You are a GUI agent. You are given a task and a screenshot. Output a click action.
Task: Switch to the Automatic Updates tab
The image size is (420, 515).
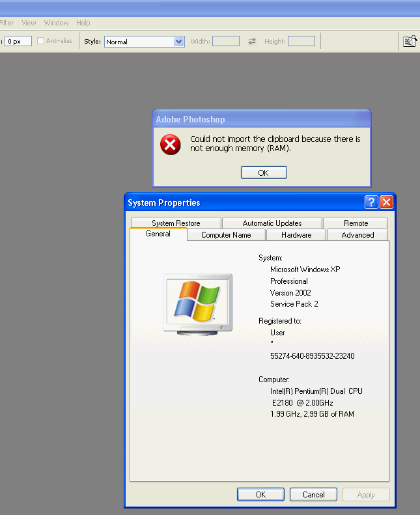(272, 223)
